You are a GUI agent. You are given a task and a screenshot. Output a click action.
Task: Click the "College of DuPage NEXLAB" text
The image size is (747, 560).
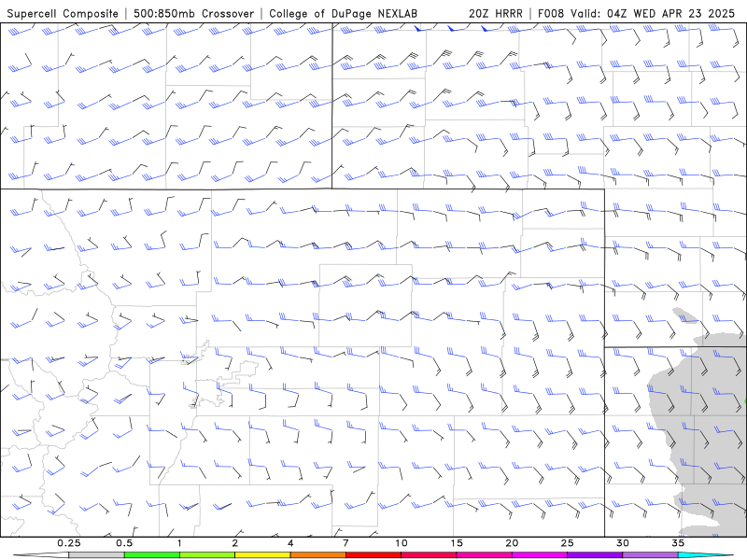click(x=343, y=13)
